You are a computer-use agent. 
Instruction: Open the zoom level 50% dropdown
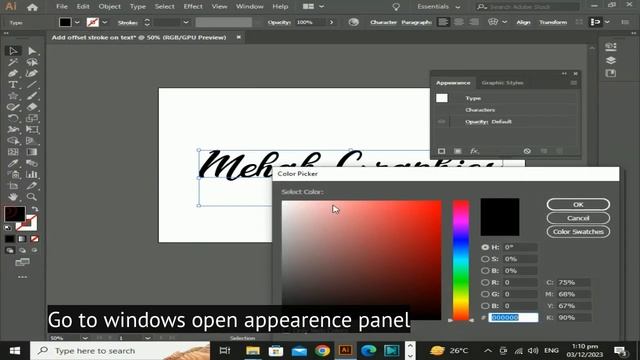pos(85,338)
